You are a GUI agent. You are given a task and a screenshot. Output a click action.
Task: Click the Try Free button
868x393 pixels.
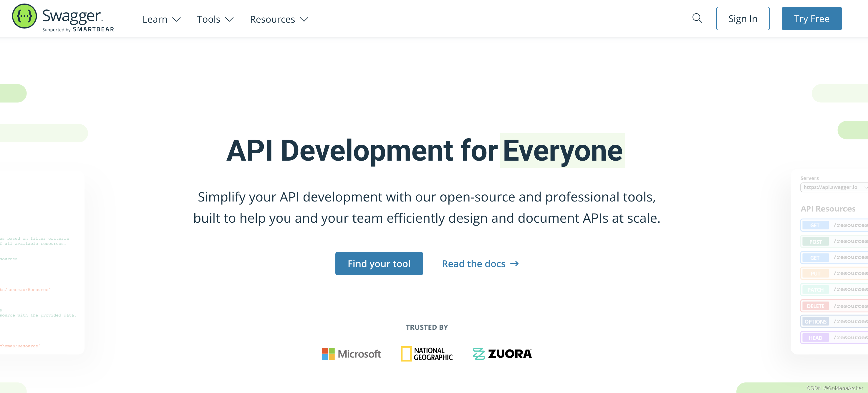pyautogui.click(x=811, y=19)
